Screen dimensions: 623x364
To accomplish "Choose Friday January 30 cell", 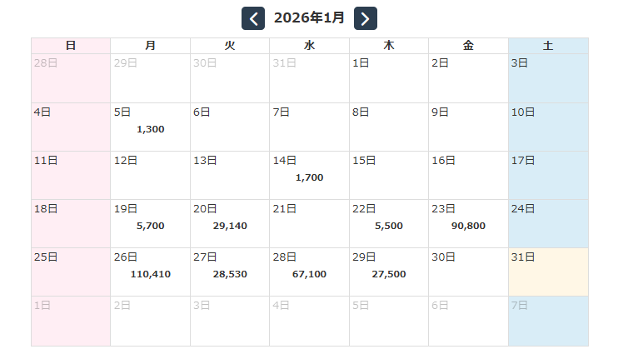I will [x=468, y=272].
